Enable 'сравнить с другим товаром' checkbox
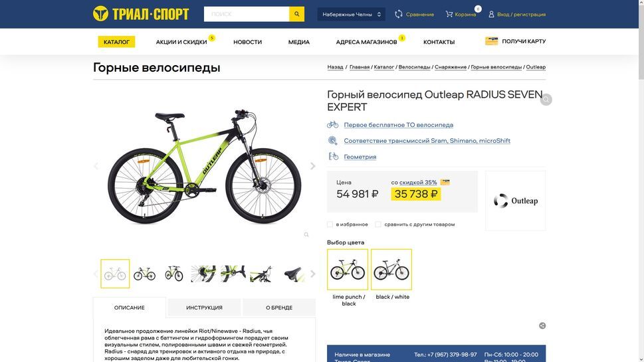This screenshot has height=362, width=644. (378, 225)
